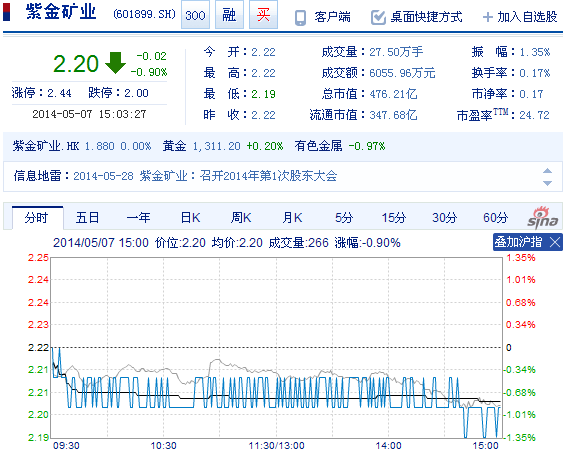Open the 客户端 client link
563x451 pixels.
(x=332, y=17)
